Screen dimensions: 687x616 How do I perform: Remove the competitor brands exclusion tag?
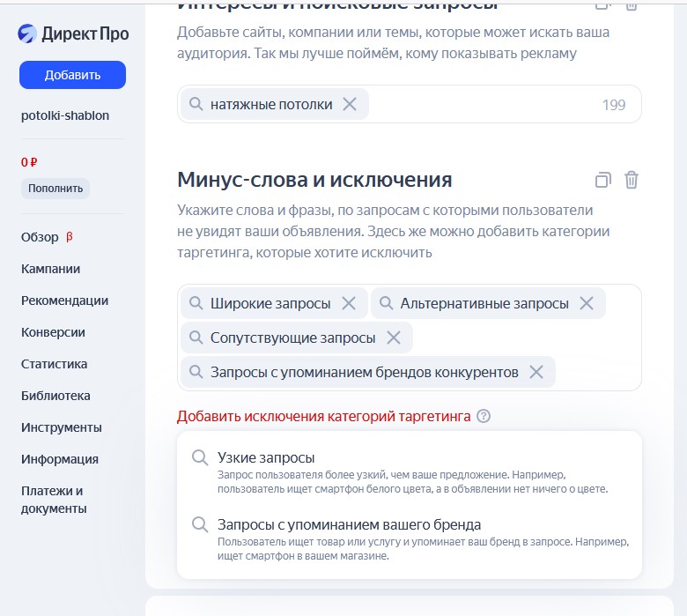[x=536, y=372]
